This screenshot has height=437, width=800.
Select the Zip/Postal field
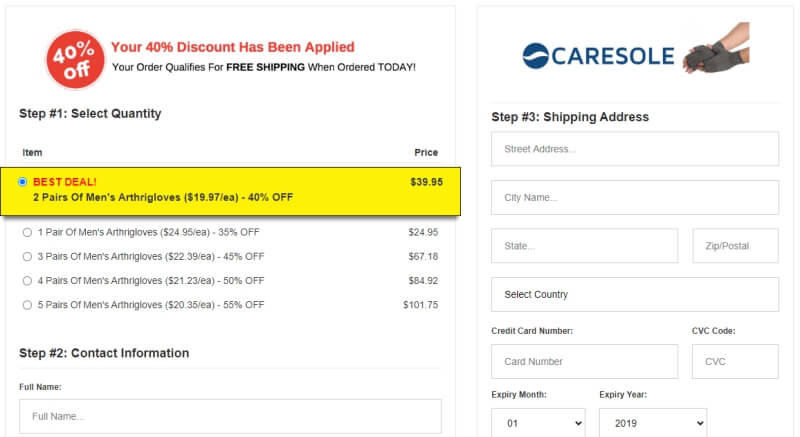[735, 246]
